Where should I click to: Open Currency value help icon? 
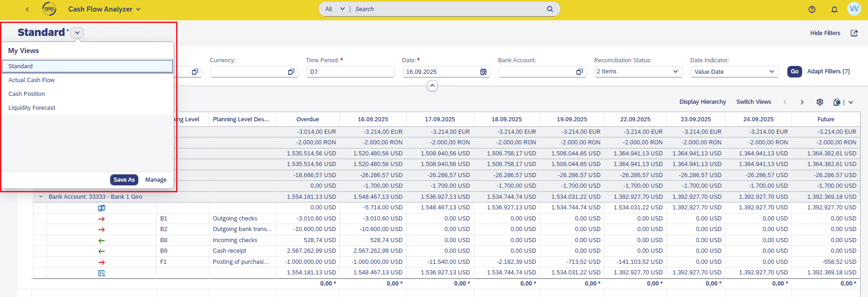pos(291,72)
